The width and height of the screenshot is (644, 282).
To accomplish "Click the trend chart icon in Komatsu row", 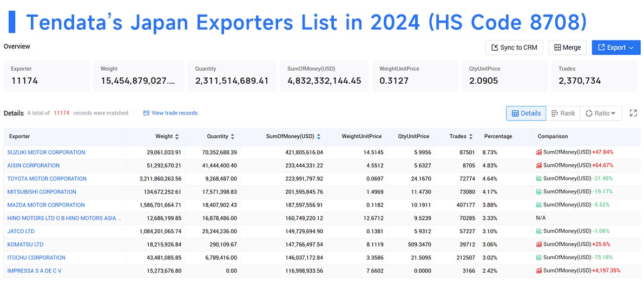I will pos(539,244).
